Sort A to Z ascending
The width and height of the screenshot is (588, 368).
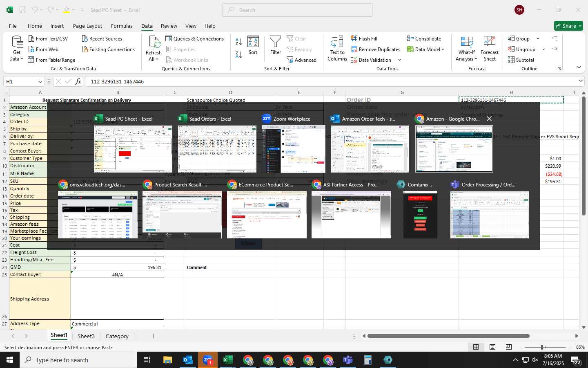tap(239, 42)
